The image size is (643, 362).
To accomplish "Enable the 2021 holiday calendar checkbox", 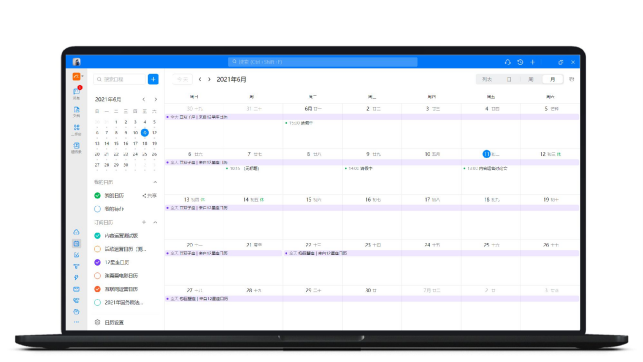I will coord(97,303).
